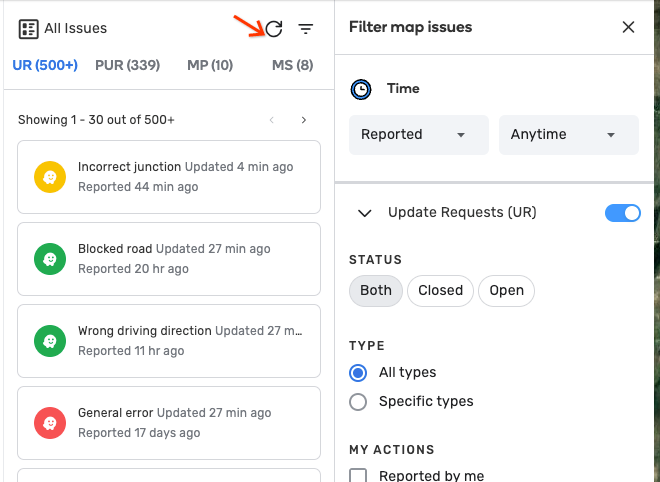
Task: Click the All Issues list icon
Action: click(29, 29)
